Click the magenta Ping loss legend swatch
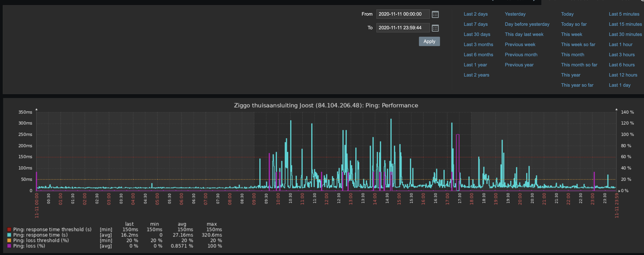644x255 pixels. (x=9, y=246)
